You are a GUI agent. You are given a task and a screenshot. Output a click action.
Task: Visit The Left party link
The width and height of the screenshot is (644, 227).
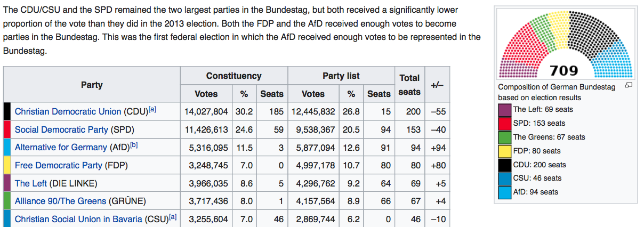coord(30,183)
